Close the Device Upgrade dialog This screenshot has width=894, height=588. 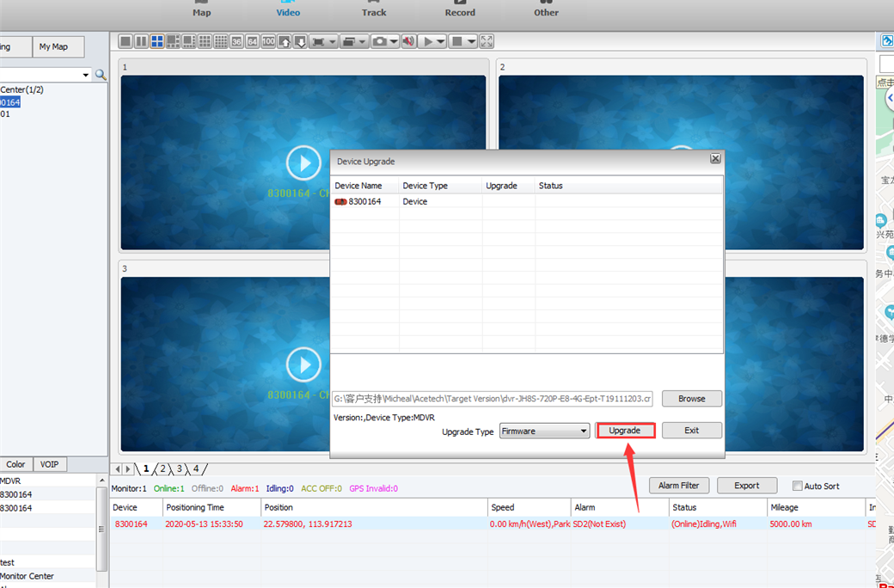715,158
